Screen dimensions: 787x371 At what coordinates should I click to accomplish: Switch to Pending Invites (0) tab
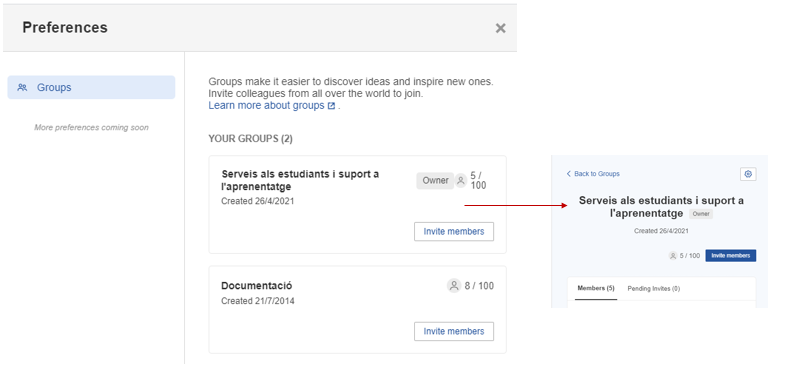(653, 289)
